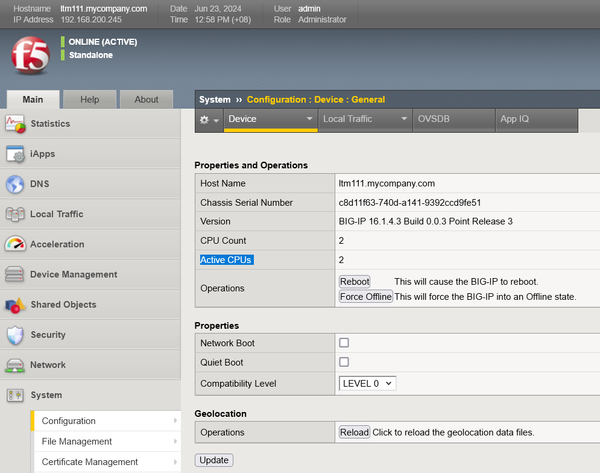Open the Statistics chart icon
Image resolution: width=600 pixels, height=473 pixels.
click(x=15, y=124)
